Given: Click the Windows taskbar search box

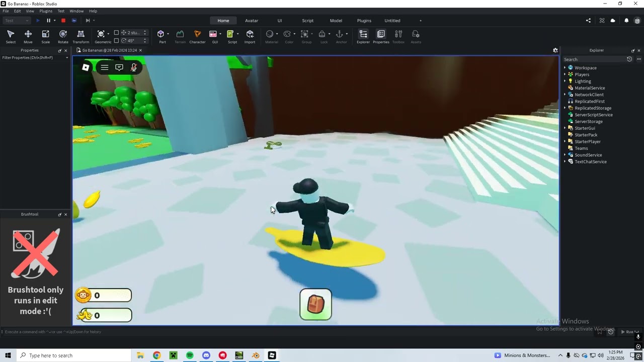Looking at the screenshot, I should pos(74,355).
